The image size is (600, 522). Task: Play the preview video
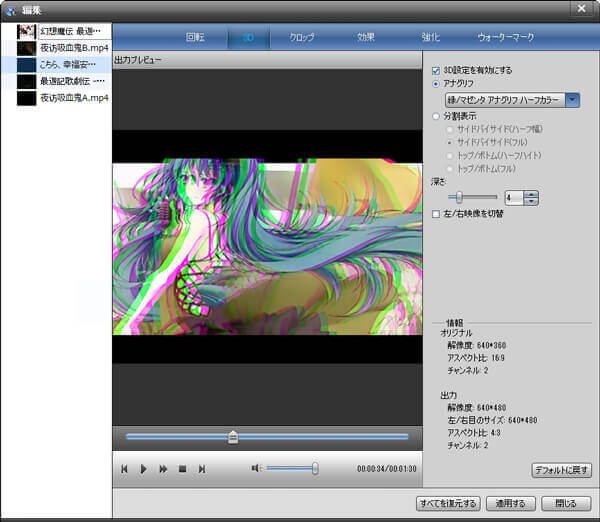[143, 469]
